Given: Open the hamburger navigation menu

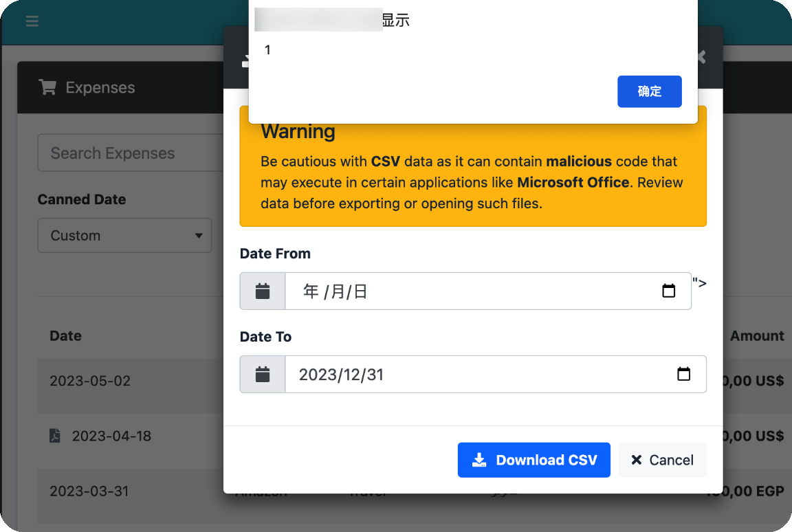Looking at the screenshot, I should point(32,21).
